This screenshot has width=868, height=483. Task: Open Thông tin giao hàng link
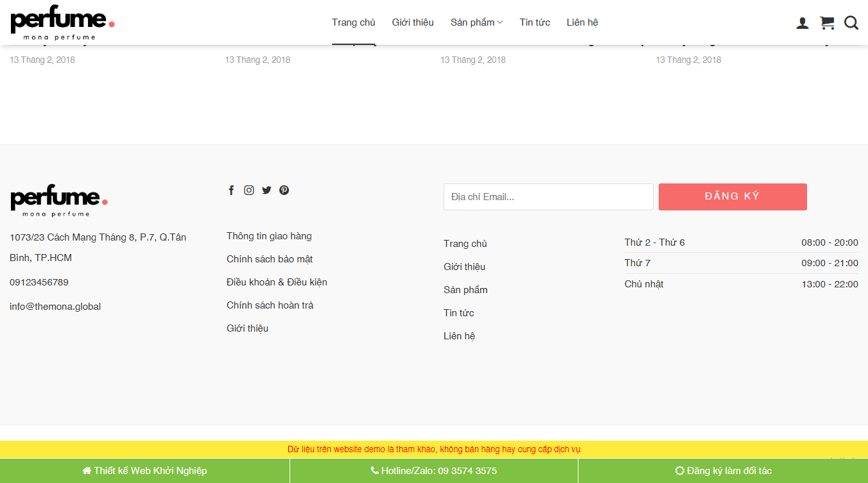pos(269,236)
